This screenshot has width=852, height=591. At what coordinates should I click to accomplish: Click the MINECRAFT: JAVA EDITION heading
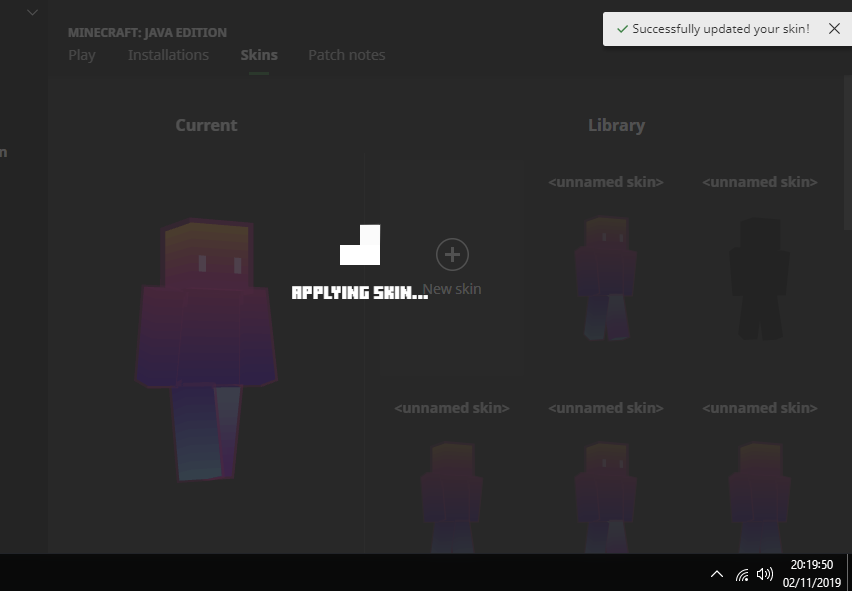click(147, 33)
